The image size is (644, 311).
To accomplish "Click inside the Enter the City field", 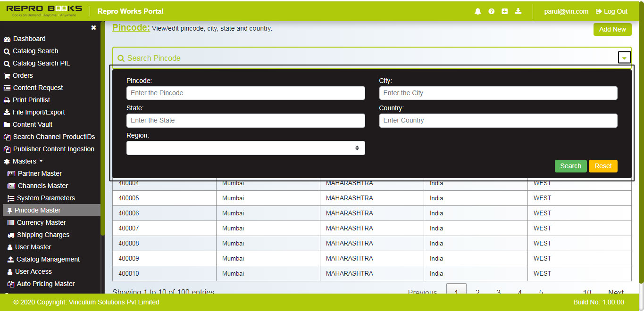I will (x=498, y=93).
